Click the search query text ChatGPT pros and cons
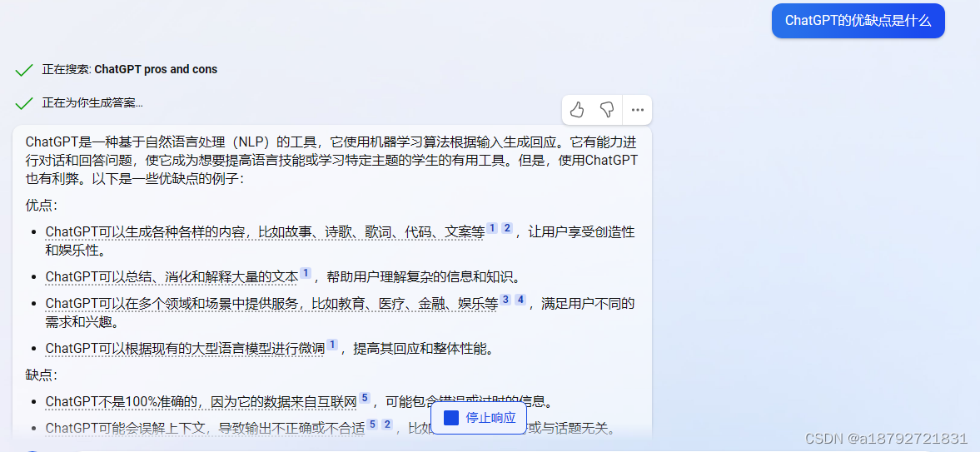The width and height of the screenshot is (980, 452). [x=156, y=69]
